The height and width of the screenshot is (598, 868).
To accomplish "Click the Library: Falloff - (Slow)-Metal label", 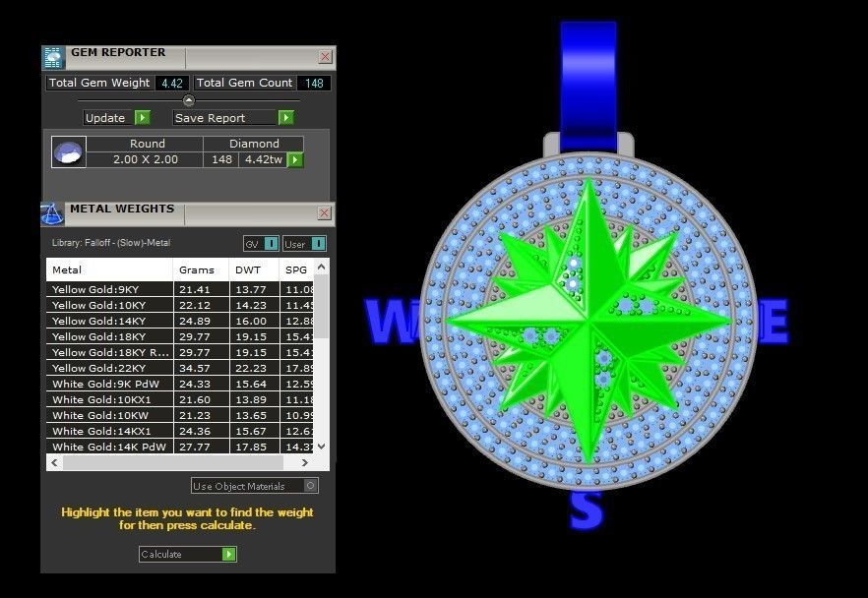I will pyautogui.click(x=111, y=243).
